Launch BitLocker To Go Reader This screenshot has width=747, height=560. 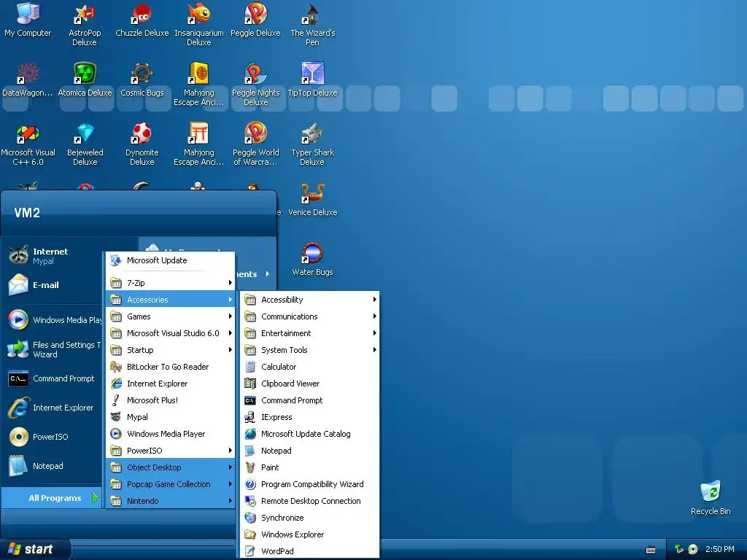click(171, 367)
